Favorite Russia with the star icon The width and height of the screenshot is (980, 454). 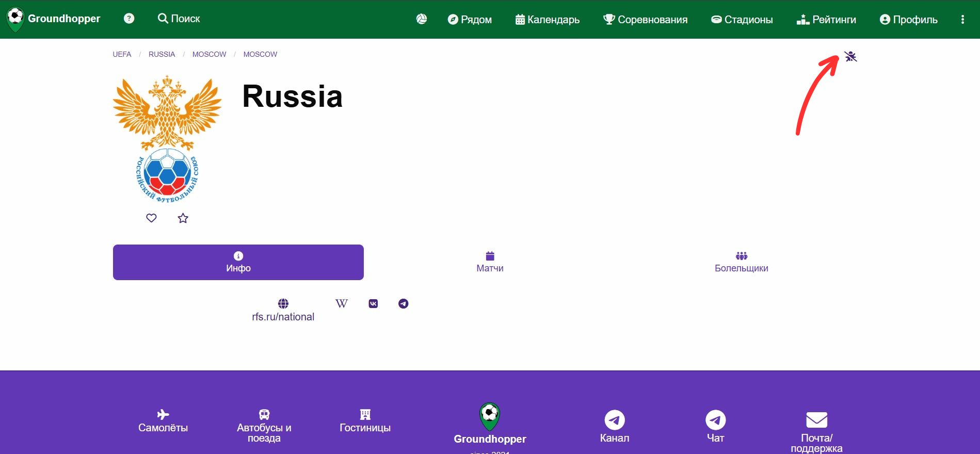coord(183,218)
